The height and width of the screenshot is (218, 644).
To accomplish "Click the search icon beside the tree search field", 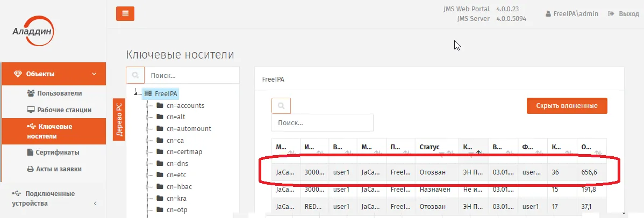I will tap(135, 76).
